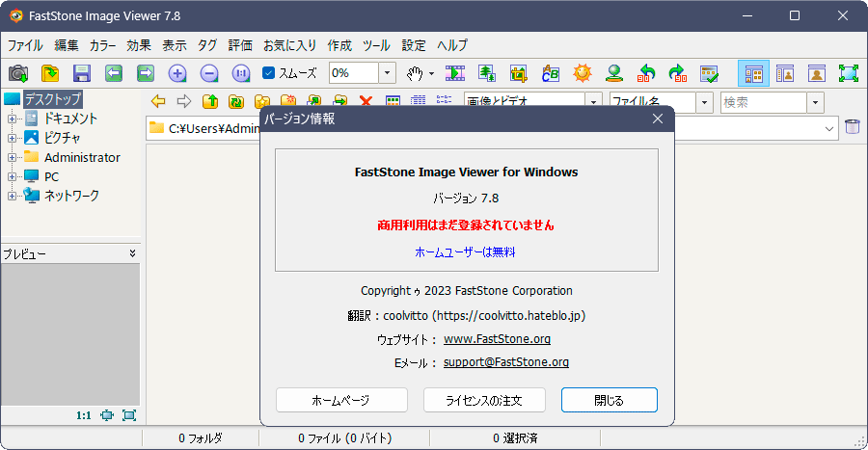
Task: Expand the ドキュメント tree node
Action: click(x=12, y=119)
